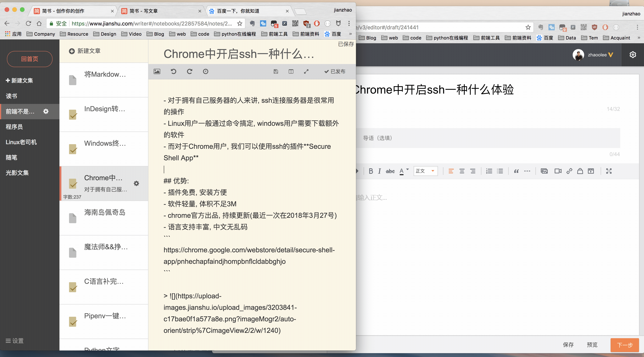Click the 导语 (选填) input field
The height and width of the screenshot is (357, 644).
tap(488, 138)
